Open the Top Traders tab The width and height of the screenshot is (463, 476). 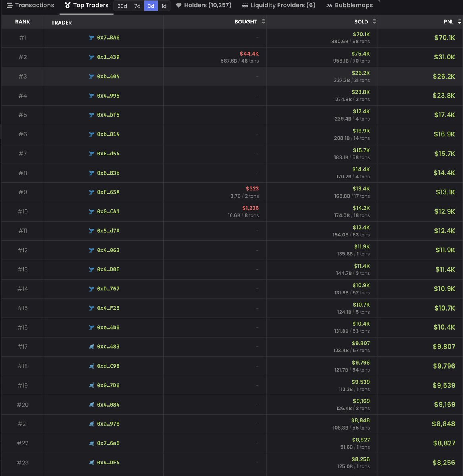(x=86, y=6)
